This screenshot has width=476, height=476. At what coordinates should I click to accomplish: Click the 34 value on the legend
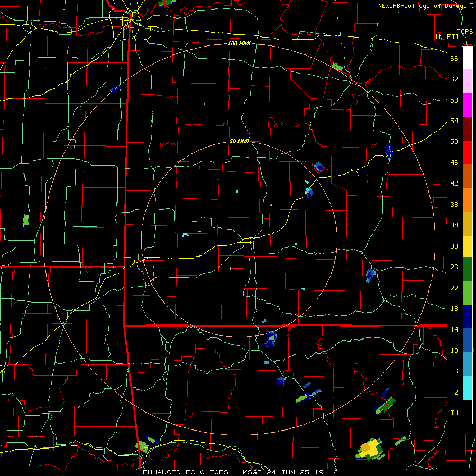click(454, 225)
